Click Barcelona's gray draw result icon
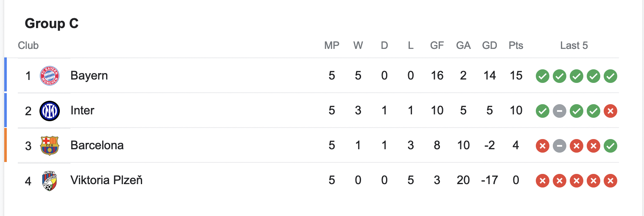 tap(560, 146)
